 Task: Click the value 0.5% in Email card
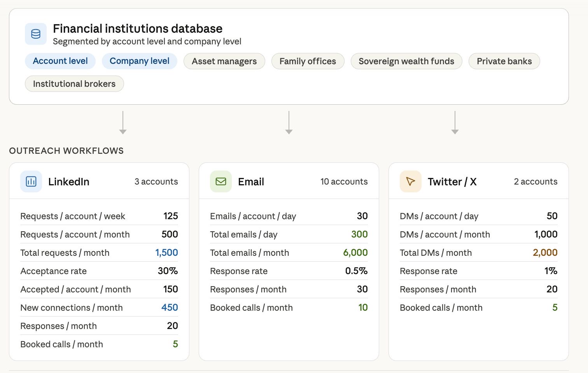click(357, 271)
